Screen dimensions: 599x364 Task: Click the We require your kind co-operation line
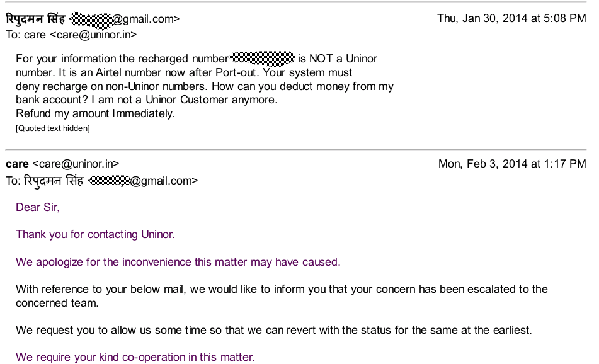pos(135,357)
